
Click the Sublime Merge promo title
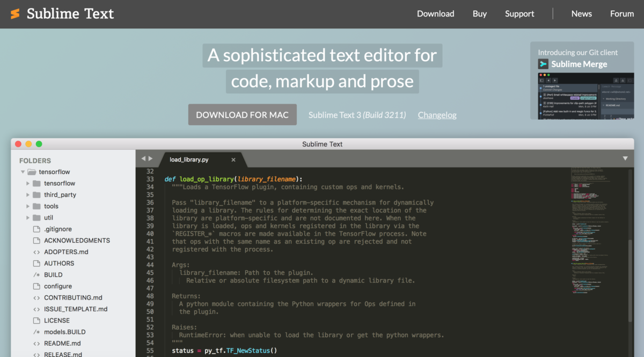tap(579, 64)
